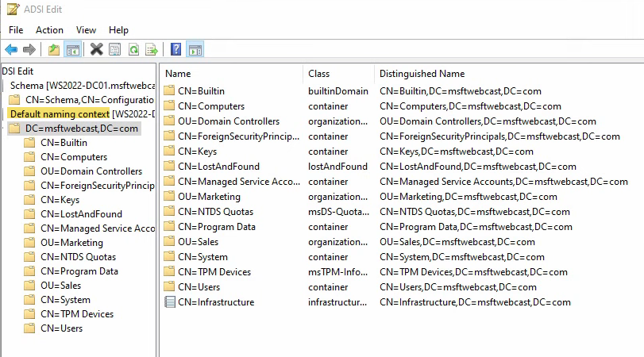
Task: Click CN=Infrastructure,DC=msftwebcast,DC=com distinguished name
Action: point(475,302)
